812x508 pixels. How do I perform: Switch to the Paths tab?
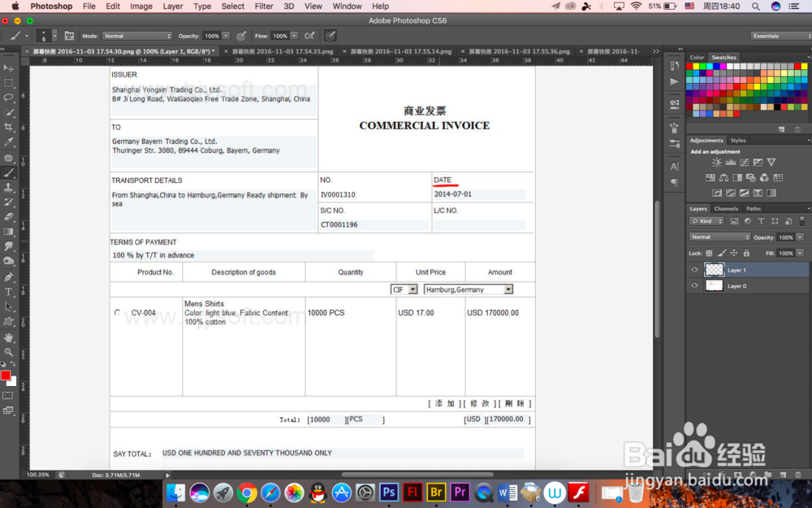[x=754, y=208]
